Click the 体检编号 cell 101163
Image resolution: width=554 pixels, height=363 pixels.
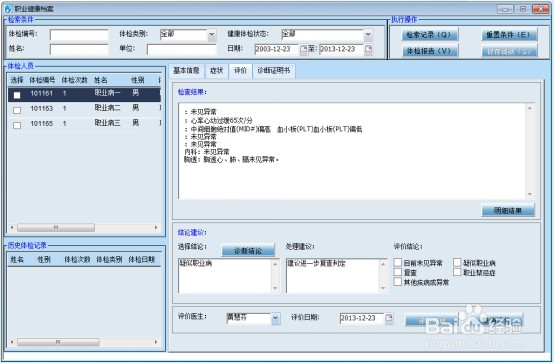41,109
